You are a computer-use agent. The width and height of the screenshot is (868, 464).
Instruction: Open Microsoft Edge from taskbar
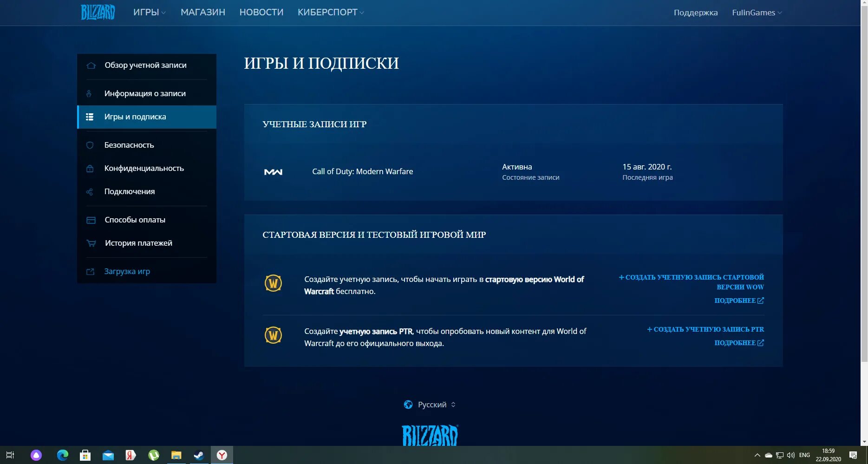tap(62, 455)
